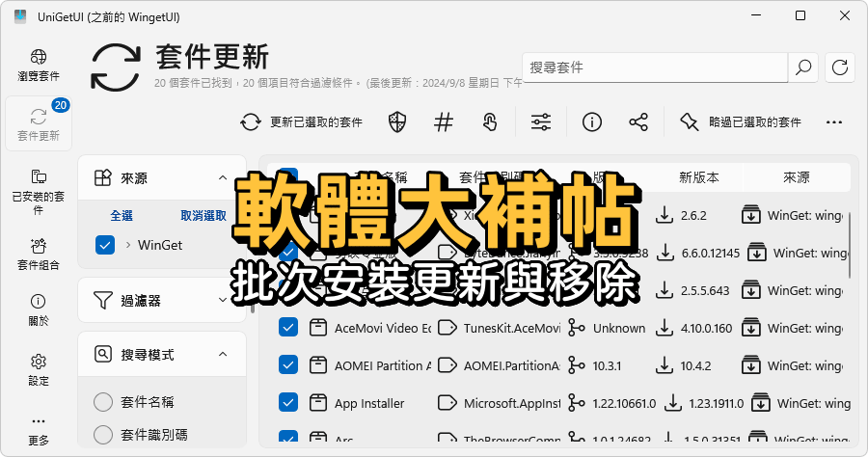Switch to 套件更新 sidebar page
The height and width of the screenshot is (457, 868).
tap(39, 124)
